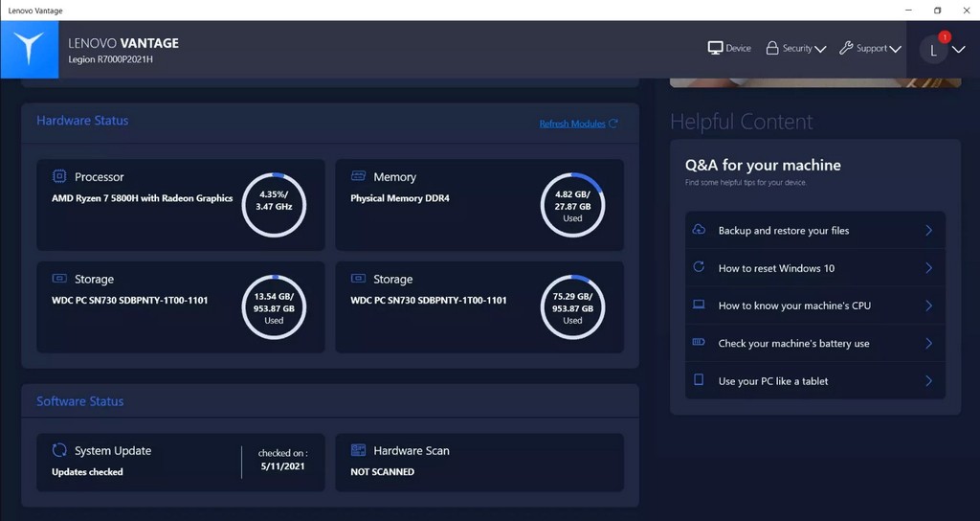Viewport: 980px width, 521px height.
Task: Restore down the Lenovo Vantage window
Action: [938, 10]
